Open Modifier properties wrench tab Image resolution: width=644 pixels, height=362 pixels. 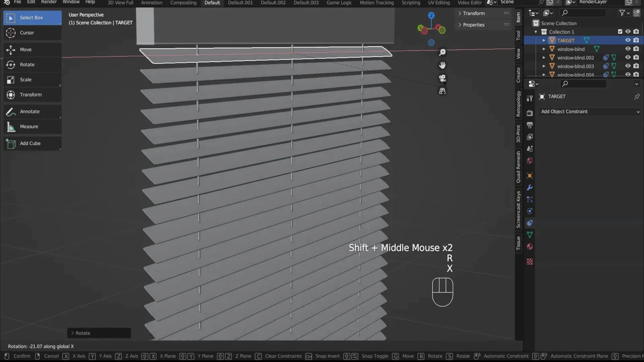pos(530,188)
